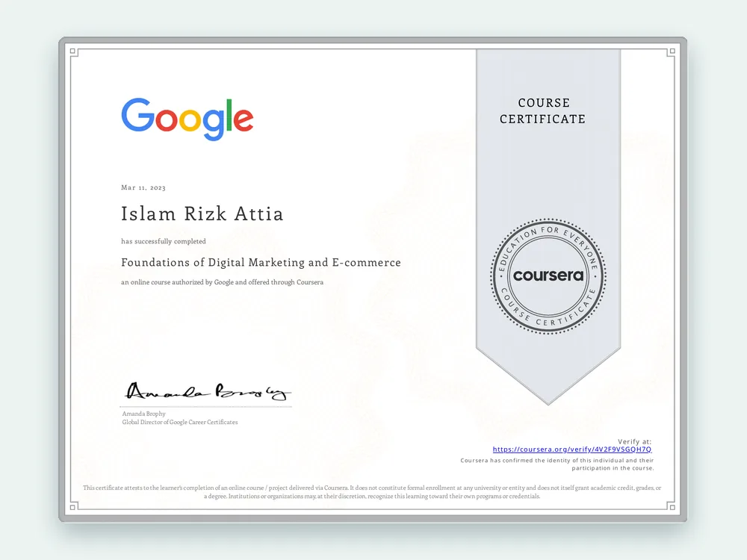The width and height of the screenshot is (747, 560).
Task: Click the text 'has successfully completed'
Action: tap(164, 241)
